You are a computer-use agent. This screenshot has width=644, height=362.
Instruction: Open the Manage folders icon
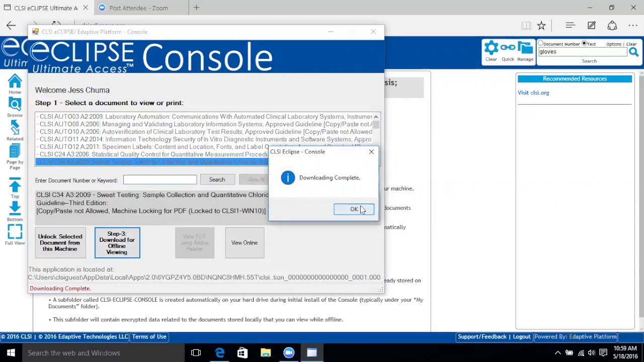(525, 51)
